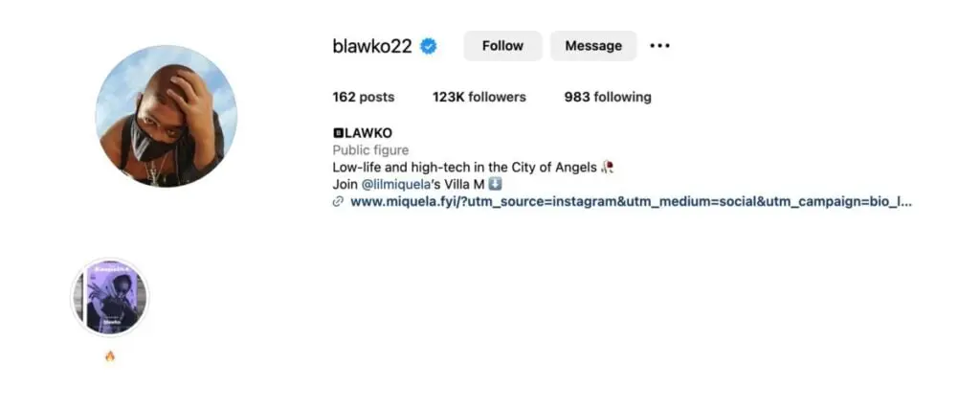Follow the blawko22 account
This screenshot has height=410, width=980.
[x=502, y=46]
